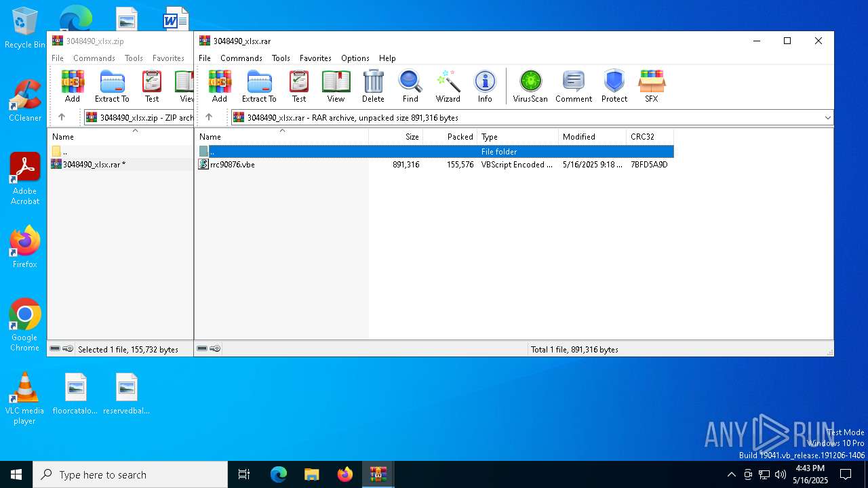Click Test icon in the zip window toolbar
Image resolution: width=868 pixels, height=488 pixels.
coord(152,86)
